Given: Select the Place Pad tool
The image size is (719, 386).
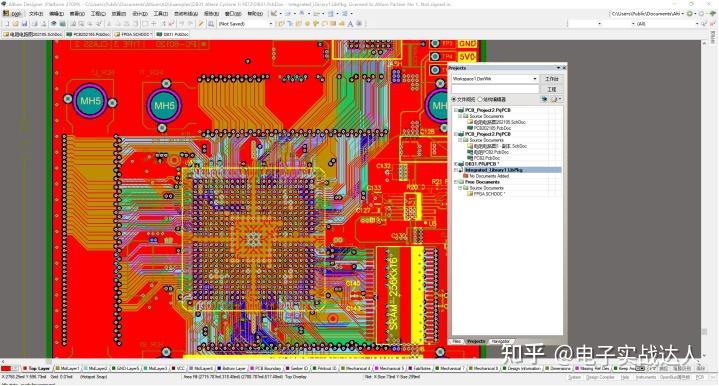Looking at the screenshot, I should coord(308,23).
